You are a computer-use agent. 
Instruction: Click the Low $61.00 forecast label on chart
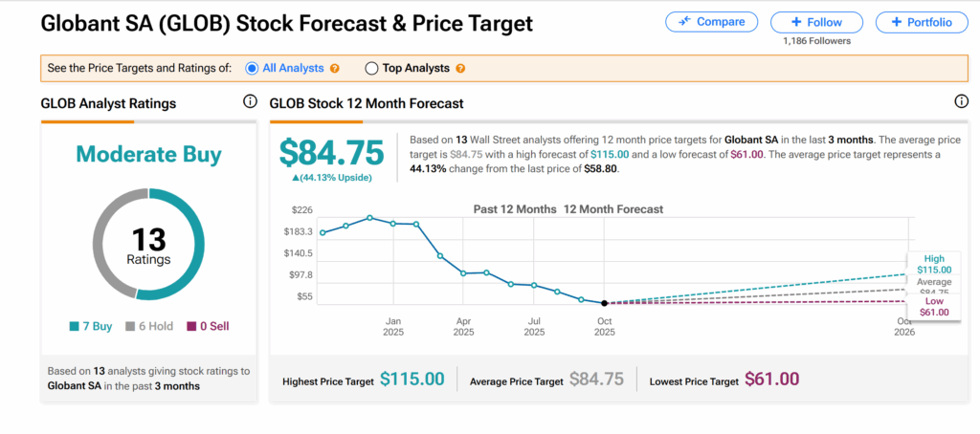click(x=933, y=307)
